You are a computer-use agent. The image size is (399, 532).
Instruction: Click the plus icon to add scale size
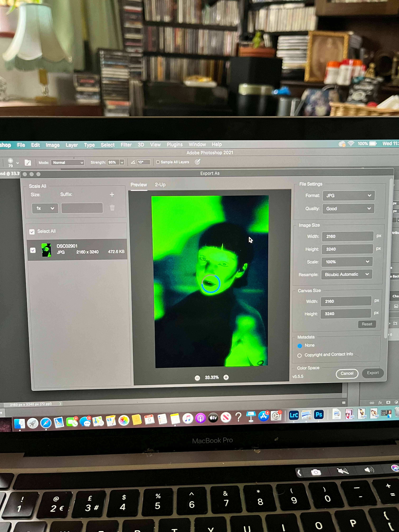[112, 195]
